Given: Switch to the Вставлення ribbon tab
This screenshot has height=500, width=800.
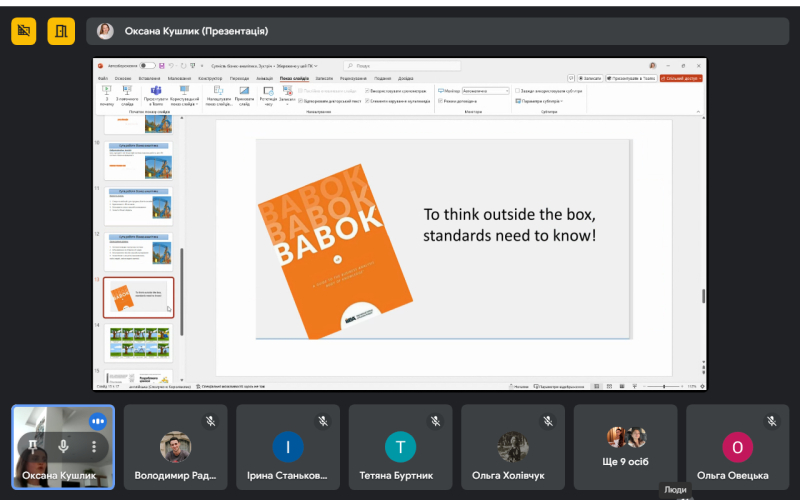Looking at the screenshot, I should [149, 79].
